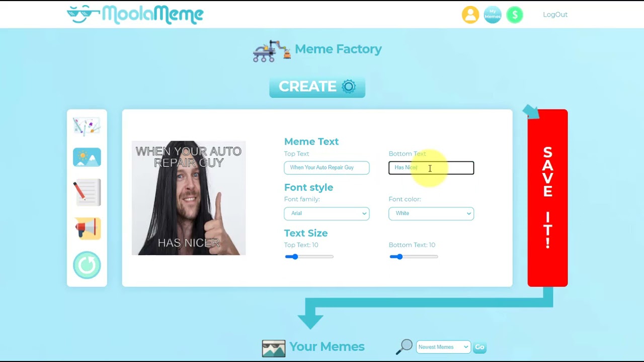Image resolution: width=644 pixels, height=362 pixels.
Task: Click the Your Memes heading text
Action: pyautogui.click(x=327, y=346)
